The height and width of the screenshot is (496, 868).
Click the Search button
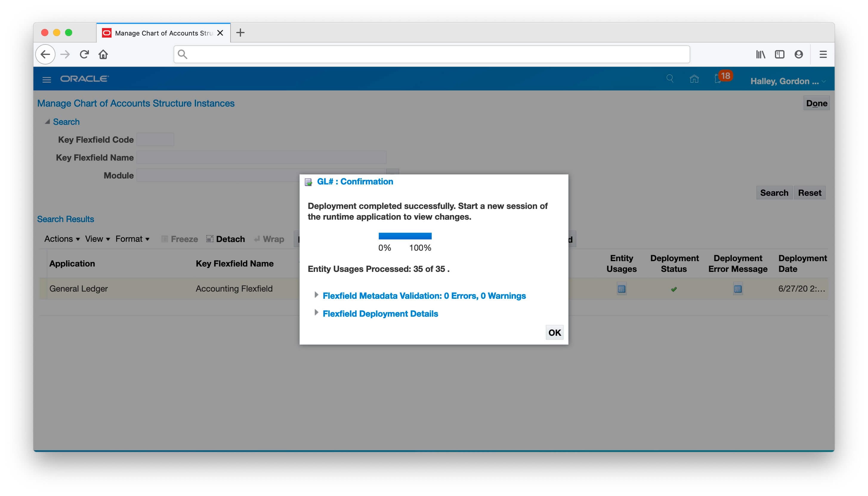tap(774, 193)
